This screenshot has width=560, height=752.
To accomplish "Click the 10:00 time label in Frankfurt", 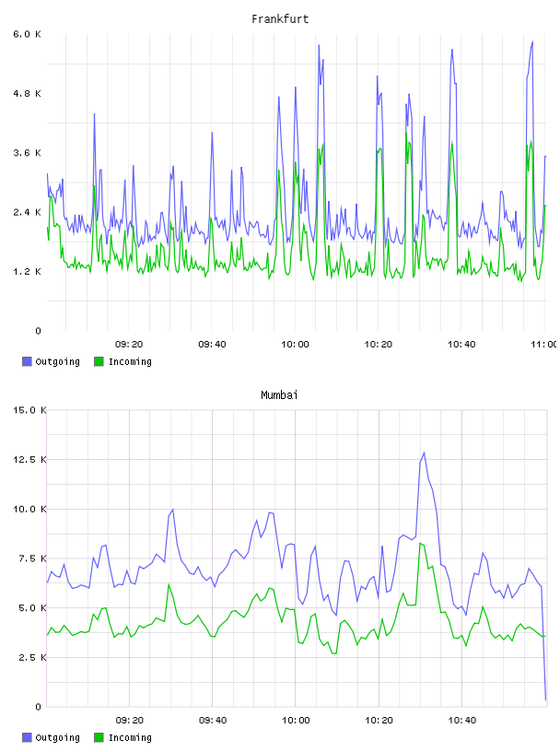I will (295, 345).
